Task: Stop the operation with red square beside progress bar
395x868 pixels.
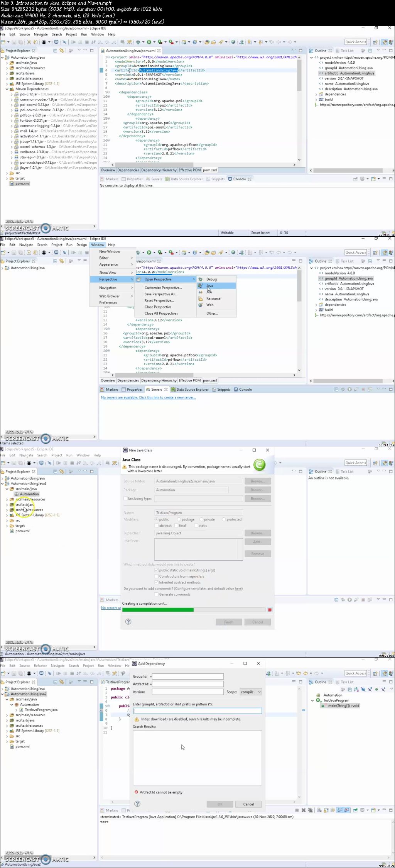Action: pyautogui.click(x=270, y=610)
